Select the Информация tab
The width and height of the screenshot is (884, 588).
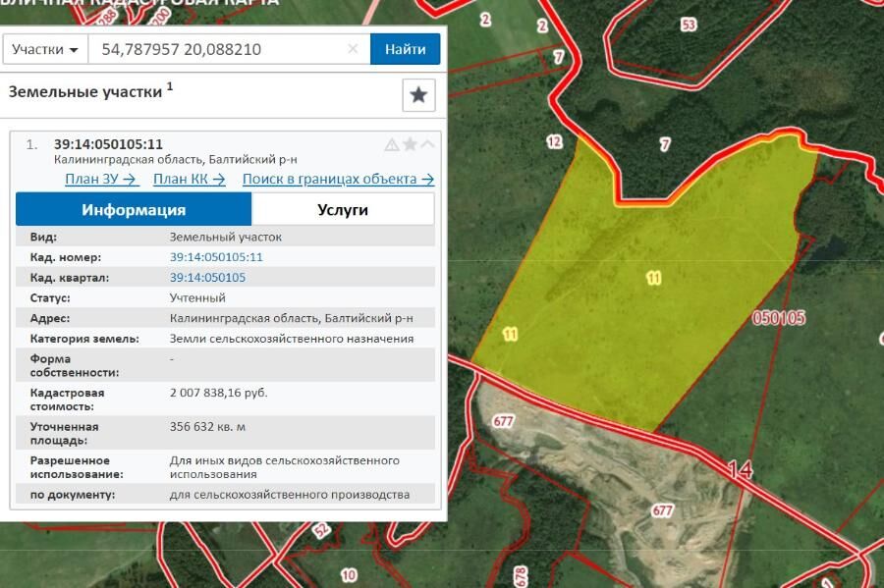point(134,209)
